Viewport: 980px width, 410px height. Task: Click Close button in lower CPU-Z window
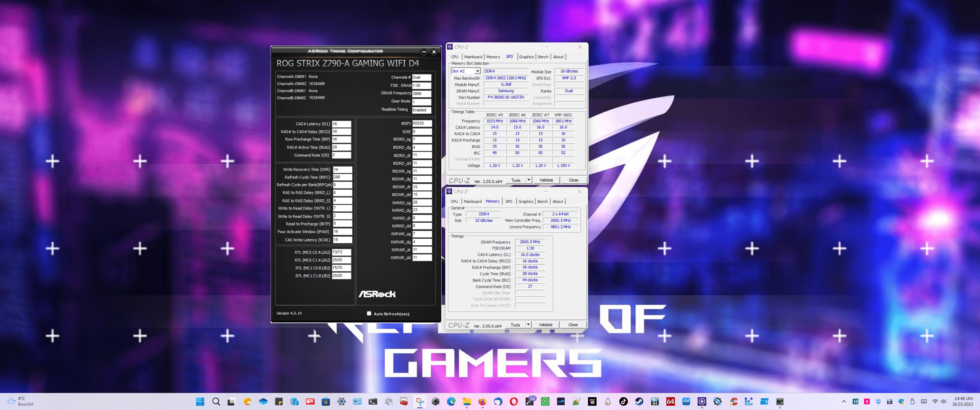coord(573,324)
